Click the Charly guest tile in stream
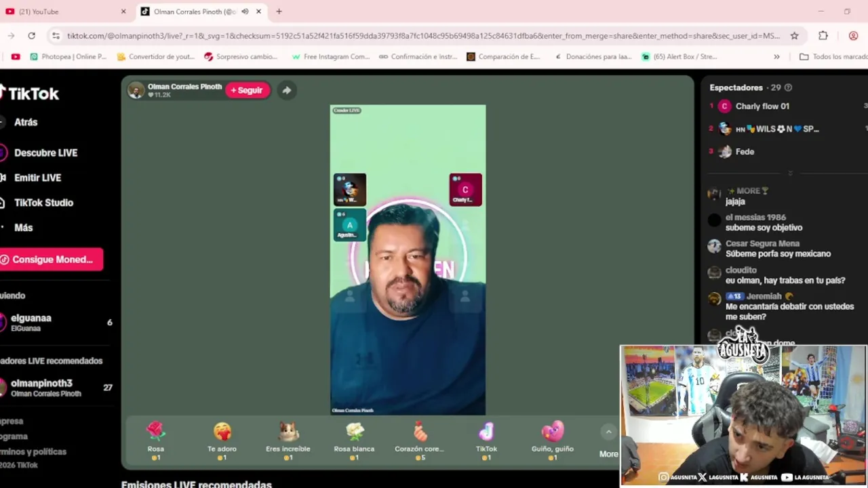 click(465, 189)
